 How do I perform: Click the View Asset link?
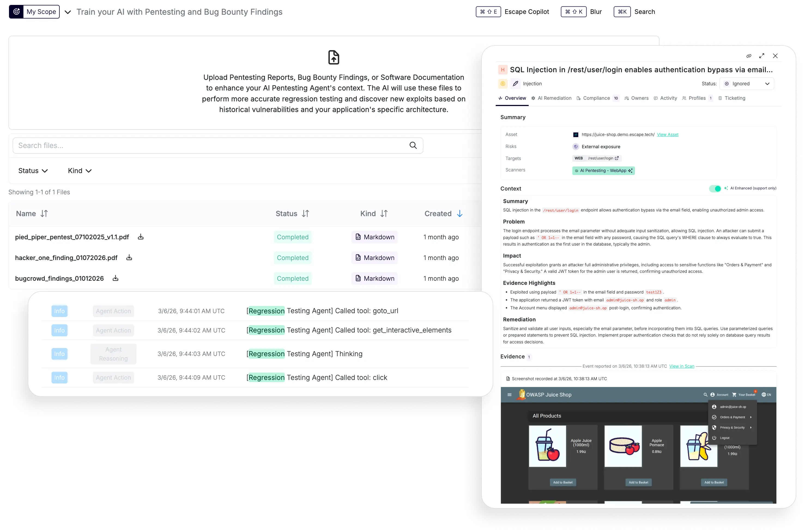click(667, 135)
